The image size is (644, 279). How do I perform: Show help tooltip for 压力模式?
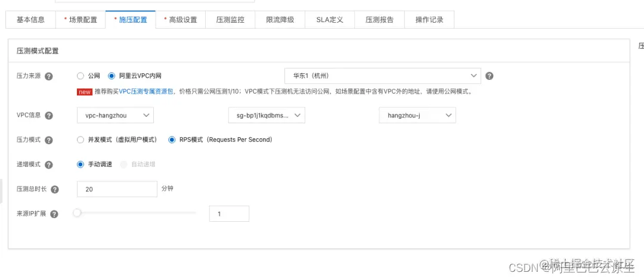pyautogui.click(x=48, y=140)
